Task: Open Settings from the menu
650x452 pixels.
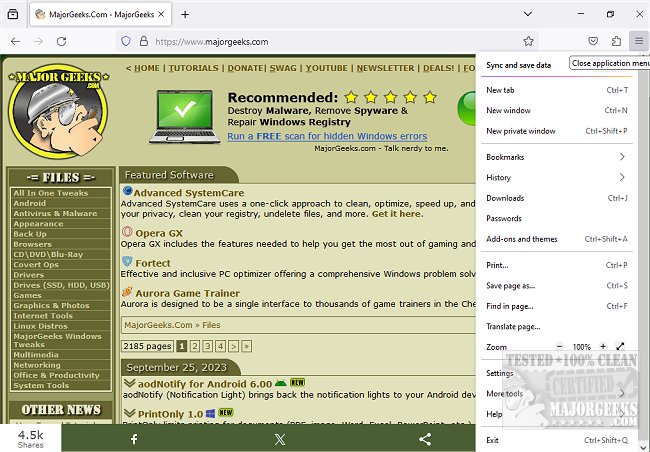Action: point(557,373)
